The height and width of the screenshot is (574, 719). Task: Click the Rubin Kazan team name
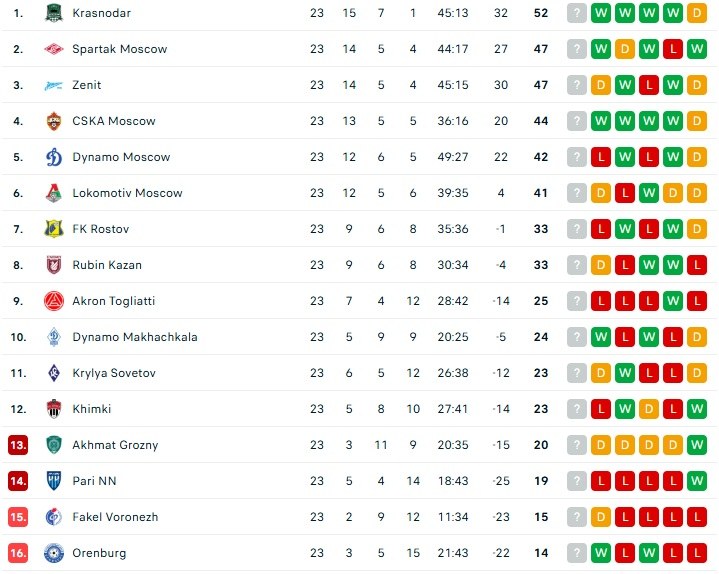pos(107,265)
